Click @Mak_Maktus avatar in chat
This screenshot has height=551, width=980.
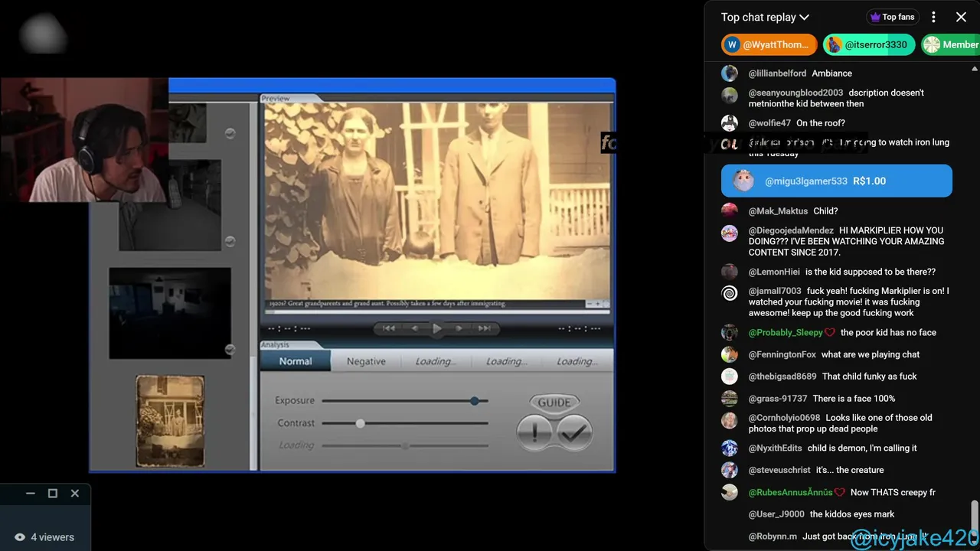[x=730, y=210]
